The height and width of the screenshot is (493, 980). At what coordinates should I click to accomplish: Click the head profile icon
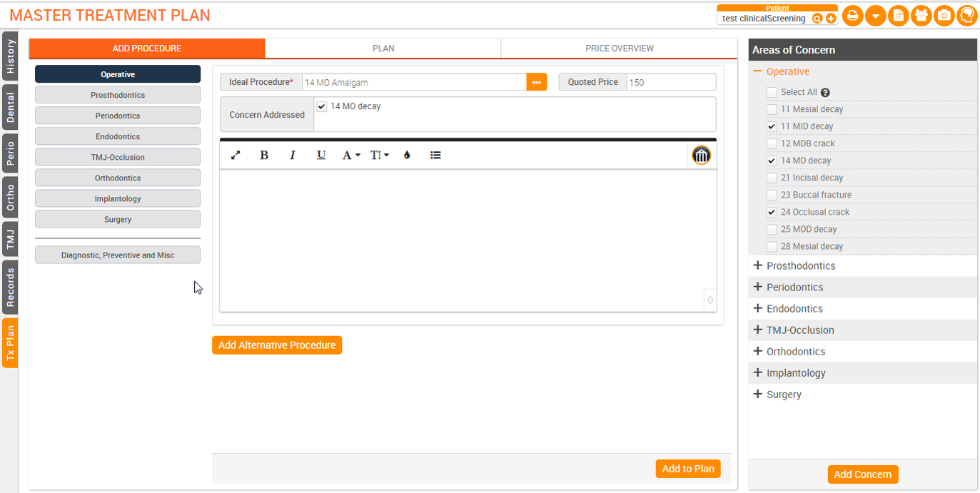(966, 16)
